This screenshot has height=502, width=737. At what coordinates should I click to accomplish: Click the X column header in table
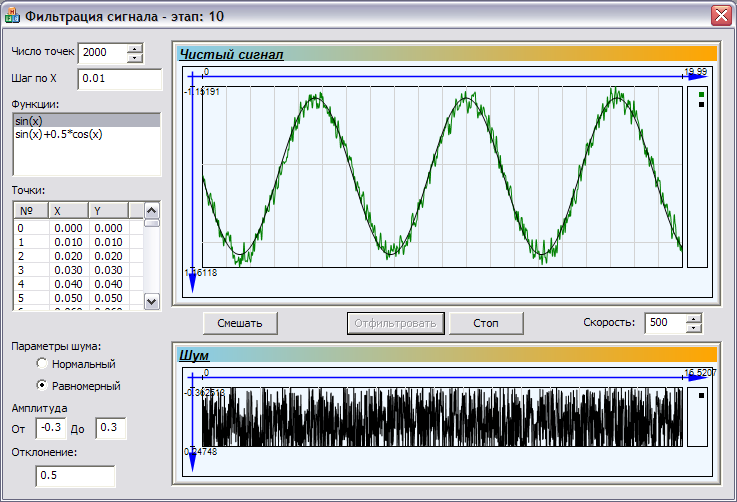tap(69, 211)
